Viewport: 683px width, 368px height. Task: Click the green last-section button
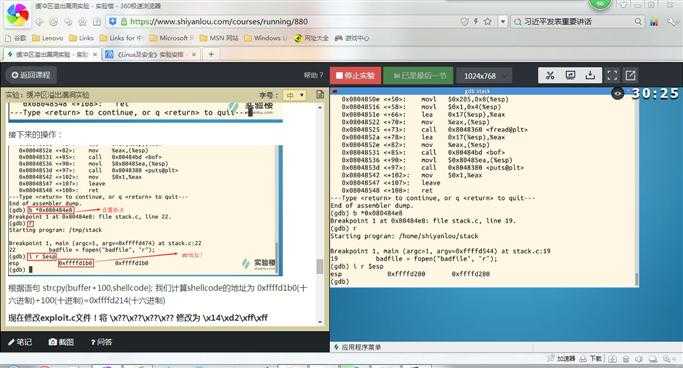click(419, 76)
